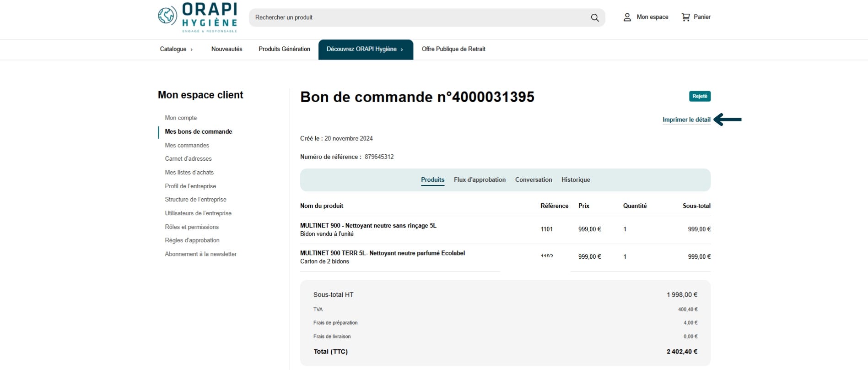Open Produits Génération menu item

284,49
